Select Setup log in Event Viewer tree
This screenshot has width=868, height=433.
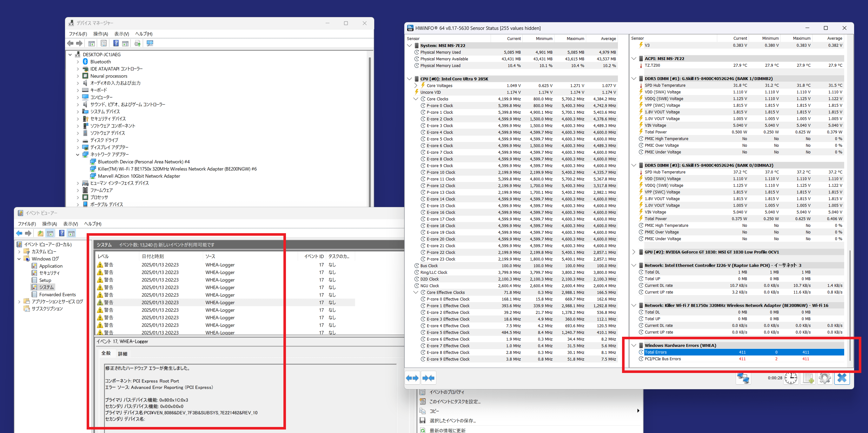(45, 280)
